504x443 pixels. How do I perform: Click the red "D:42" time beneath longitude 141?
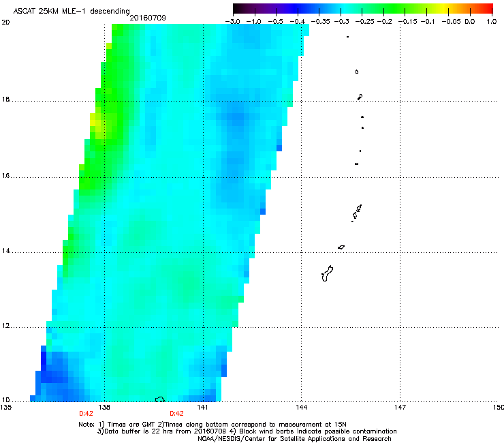(177, 414)
